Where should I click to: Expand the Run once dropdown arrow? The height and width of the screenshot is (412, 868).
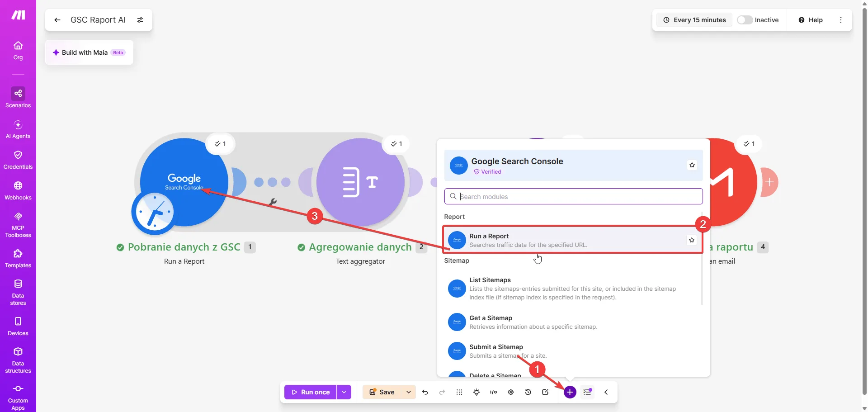[x=344, y=392]
